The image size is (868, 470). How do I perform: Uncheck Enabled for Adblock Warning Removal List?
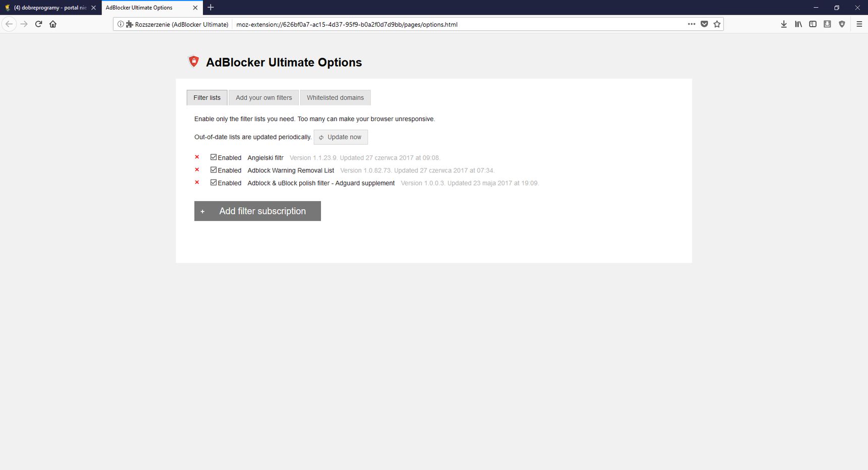click(x=213, y=170)
